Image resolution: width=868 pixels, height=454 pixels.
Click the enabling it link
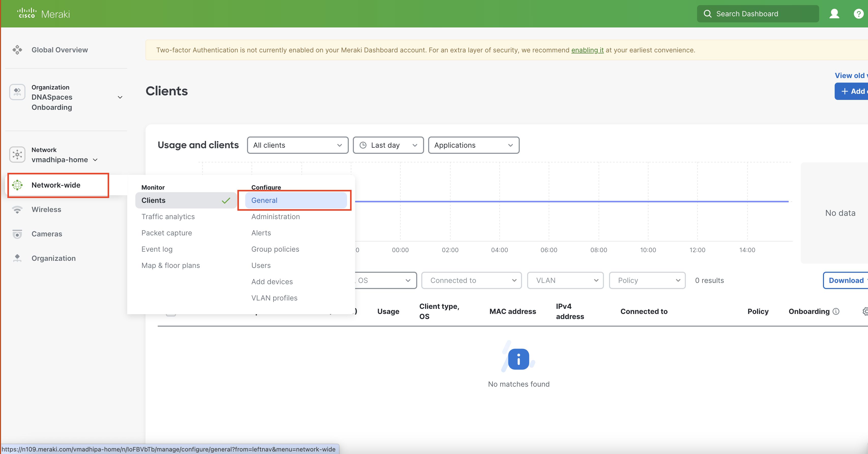pyautogui.click(x=587, y=50)
